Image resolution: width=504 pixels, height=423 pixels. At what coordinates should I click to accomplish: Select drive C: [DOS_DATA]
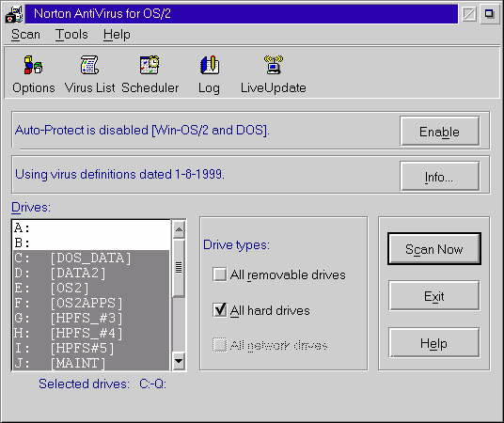click(x=91, y=258)
